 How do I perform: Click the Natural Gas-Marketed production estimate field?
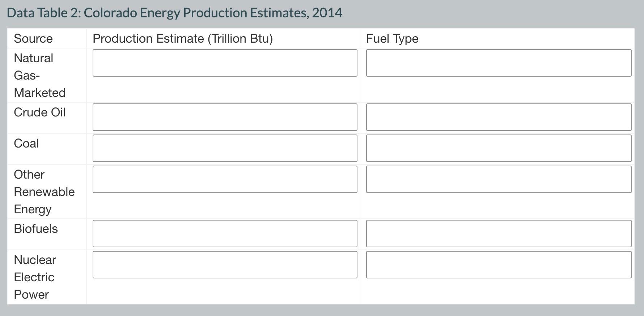224,62
